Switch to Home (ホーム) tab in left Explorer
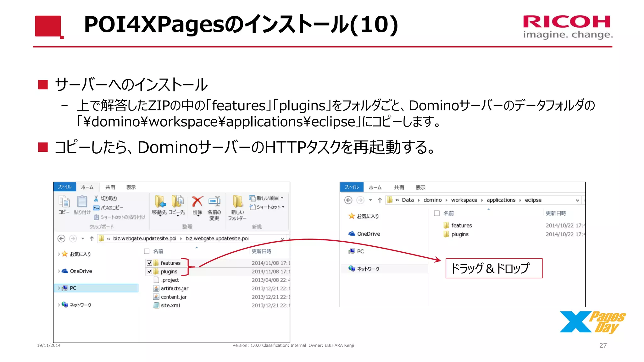Viewport: 644px width, 362px height. [x=87, y=187]
